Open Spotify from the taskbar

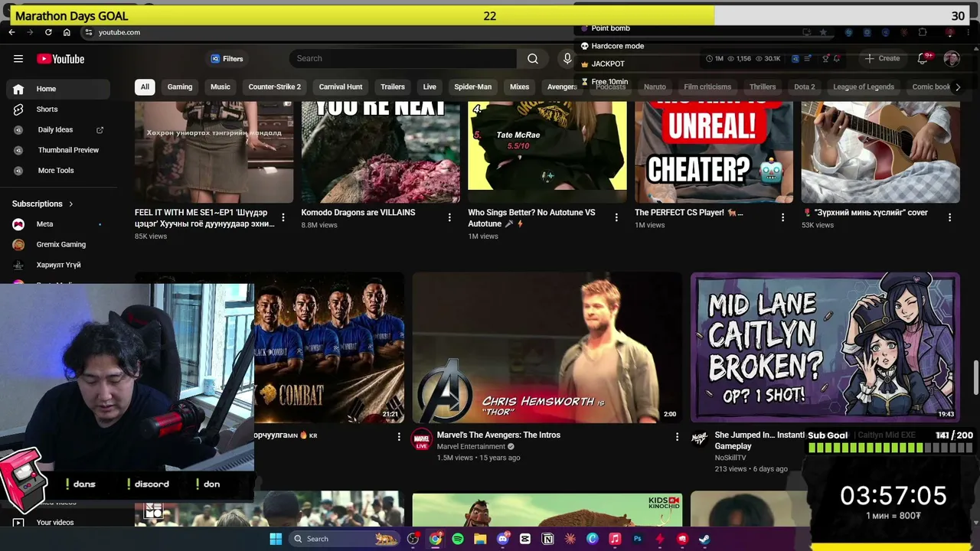click(x=458, y=539)
